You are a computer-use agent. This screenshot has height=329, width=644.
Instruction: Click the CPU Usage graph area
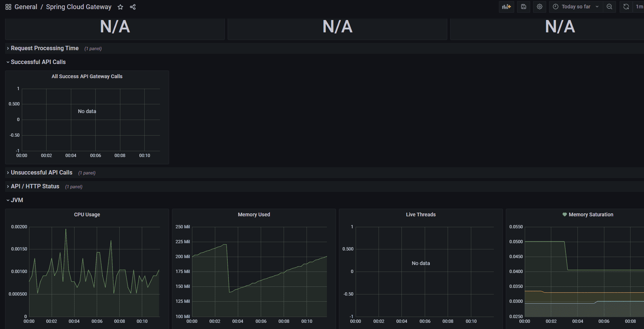pos(94,272)
